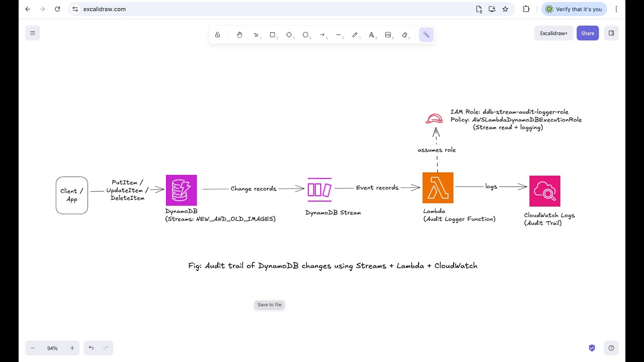
Task: Click the 'assumes role' label
Action: [x=437, y=150]
